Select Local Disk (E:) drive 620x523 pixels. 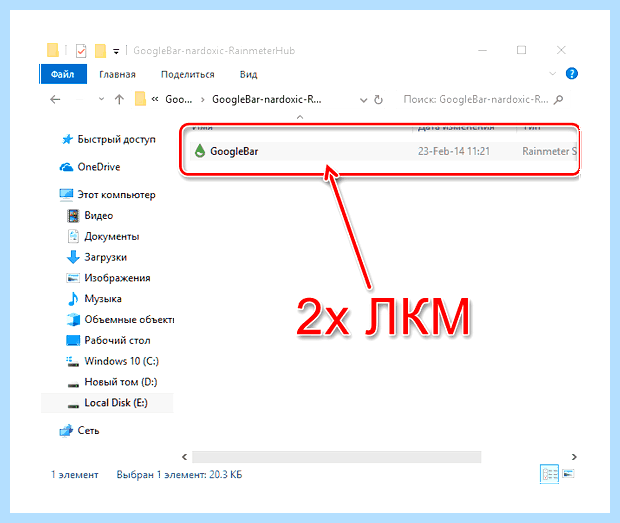(x=116, y=403)
